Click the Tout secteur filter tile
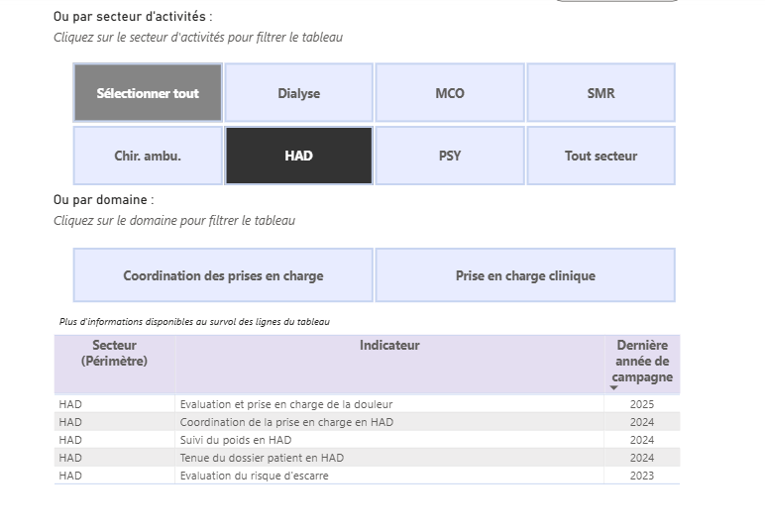The height and width of the screenshot is (532, 765). coord(601,156)
